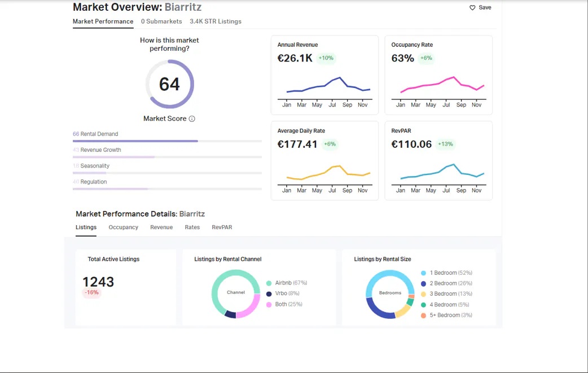This screenshot has width=588, height=373.
Task: Click the 1243 total active listings
Action: click(98, 282)
